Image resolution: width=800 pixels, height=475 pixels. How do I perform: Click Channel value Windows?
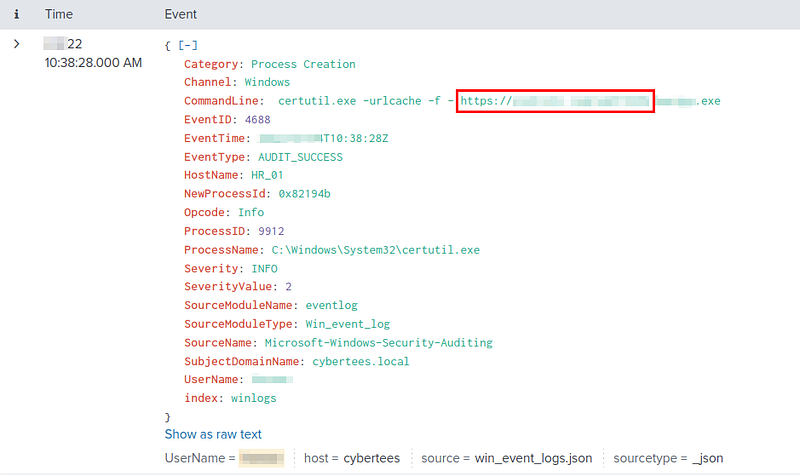(267, 82)
